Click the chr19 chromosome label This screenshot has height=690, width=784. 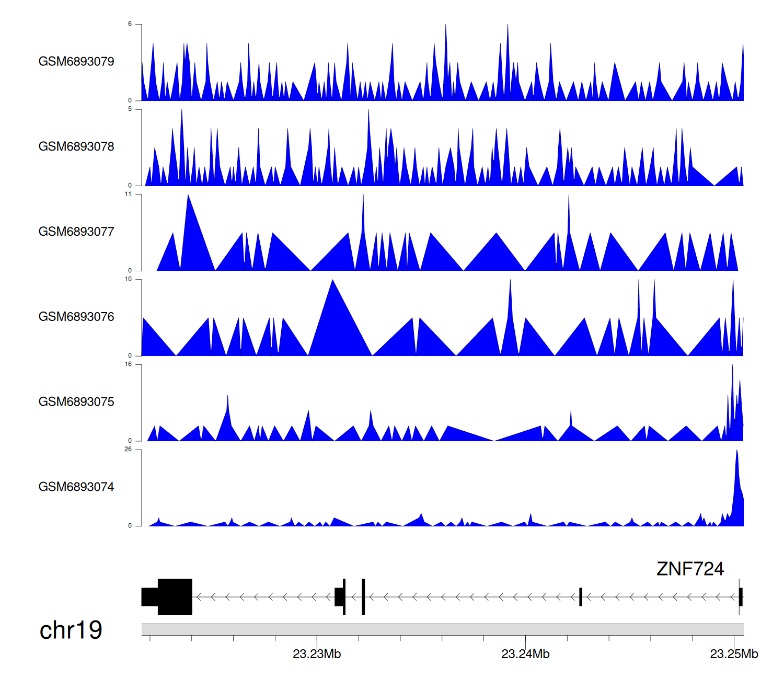pyautogui.click(x=71, y=630)
